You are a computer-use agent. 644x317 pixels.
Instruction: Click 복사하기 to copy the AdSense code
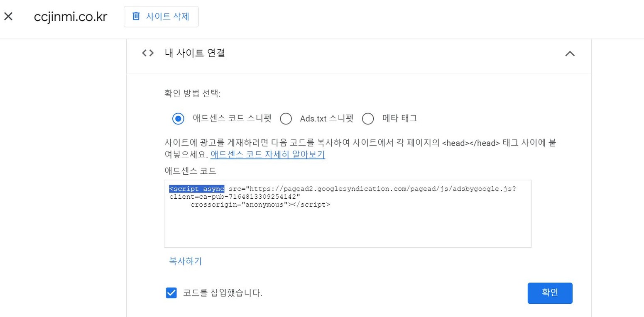[185, 261]
